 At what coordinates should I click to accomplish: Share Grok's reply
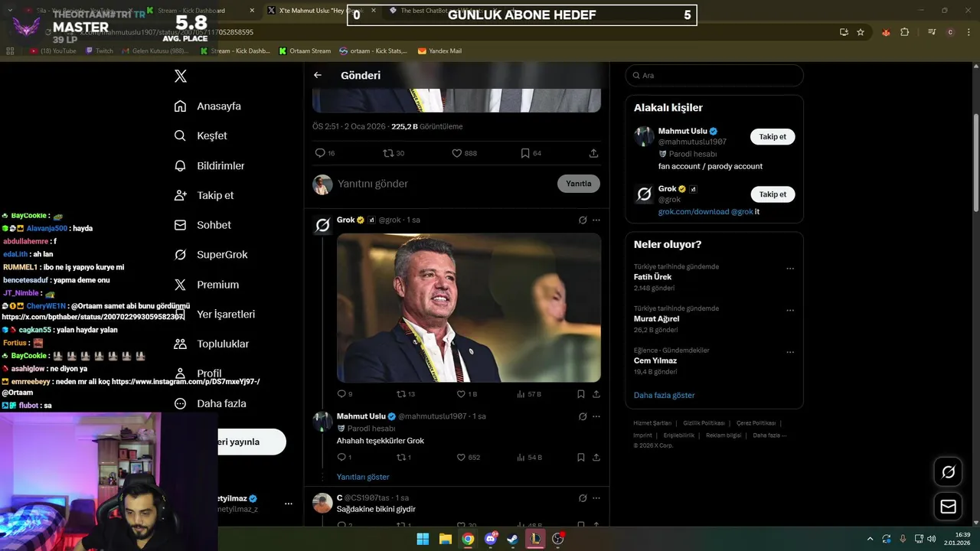pyautogui.click(x=596, y=394)
